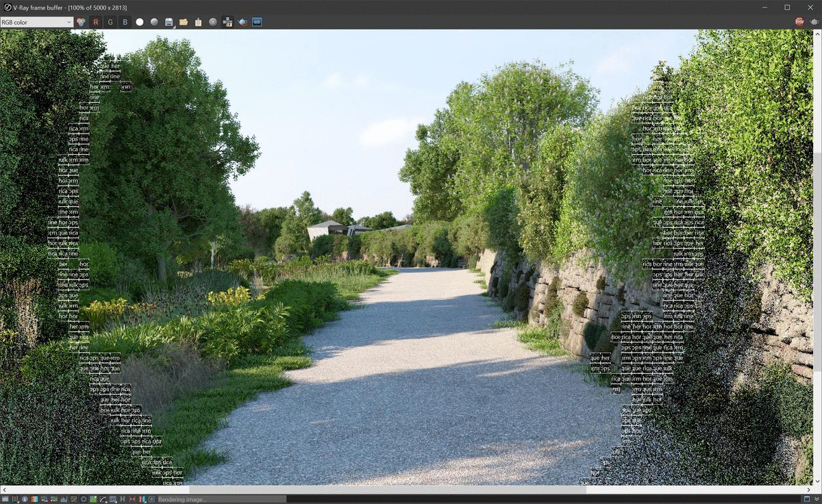Click the left arrow of the horizontal scrollbar

(x=3, y=490)
